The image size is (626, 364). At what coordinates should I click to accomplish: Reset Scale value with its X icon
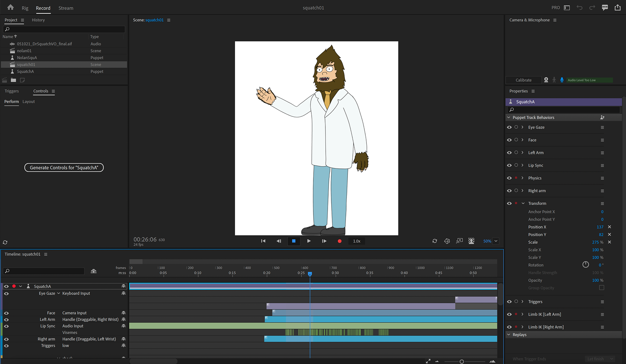tap(609, 242)
